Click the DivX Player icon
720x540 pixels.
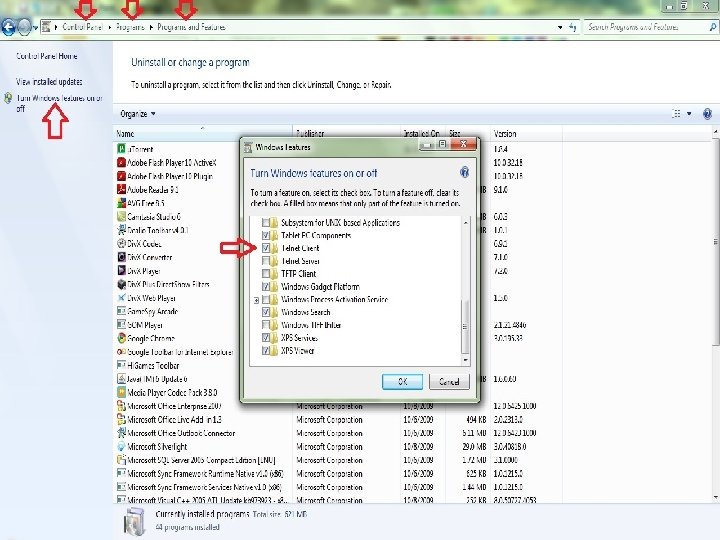121,270
